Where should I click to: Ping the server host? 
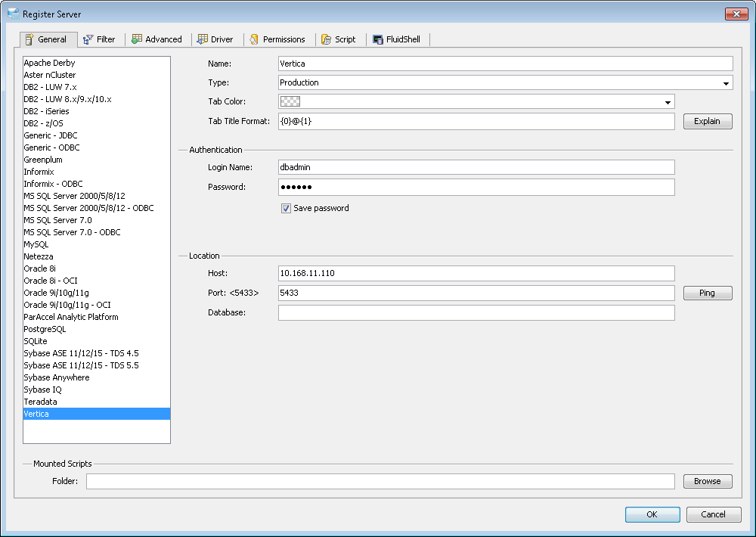click(x=708, y=293)
